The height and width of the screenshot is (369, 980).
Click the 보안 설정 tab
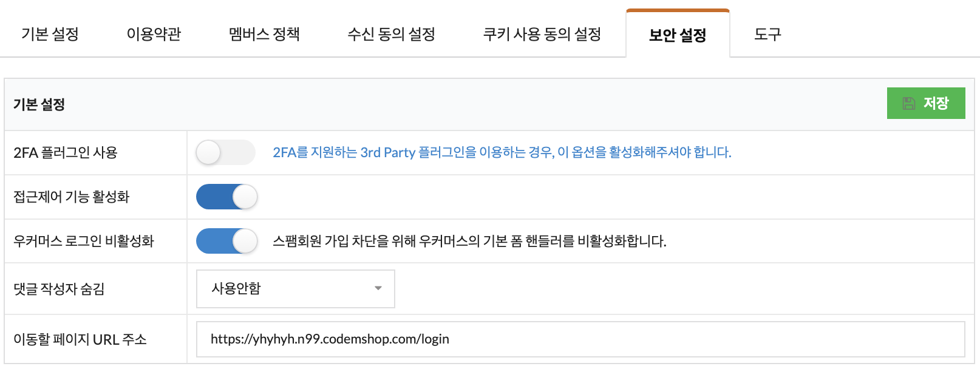(x=678, y=35)
